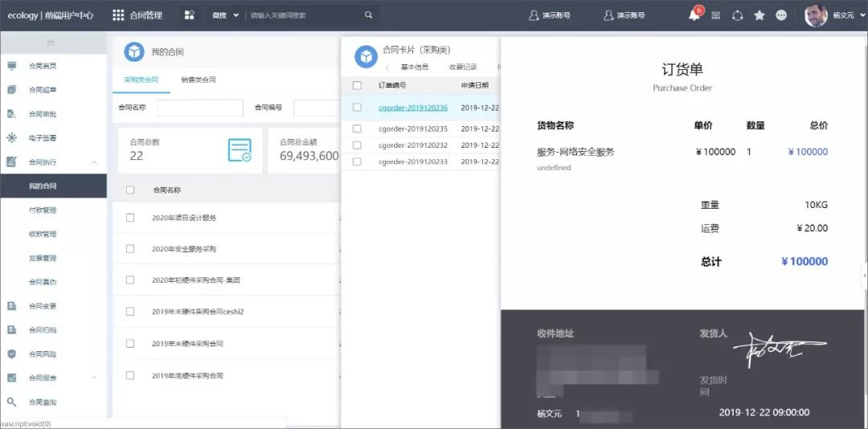Click order row cgorder-2019120232
The width and height of the screenshot is (868, 429).
[420, 145]
